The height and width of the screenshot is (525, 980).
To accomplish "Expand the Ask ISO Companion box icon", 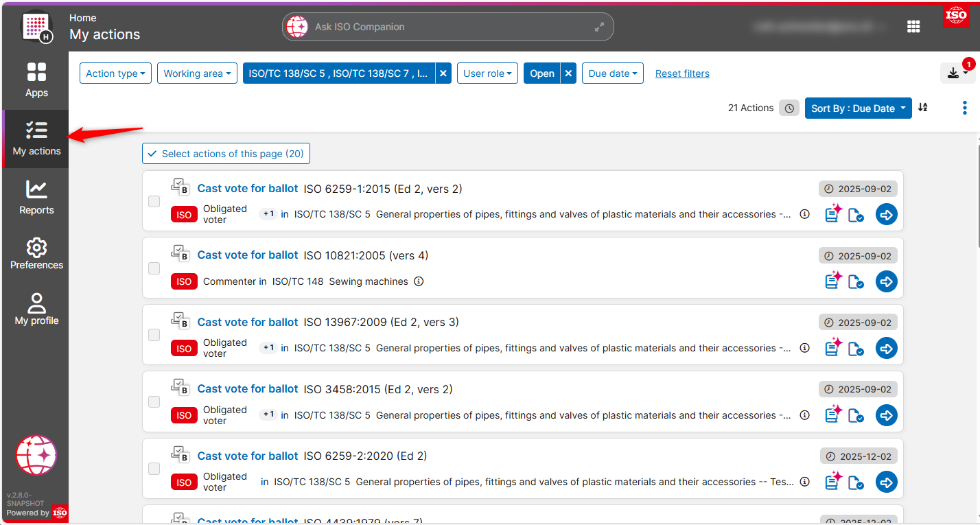I will coord(599,27).
